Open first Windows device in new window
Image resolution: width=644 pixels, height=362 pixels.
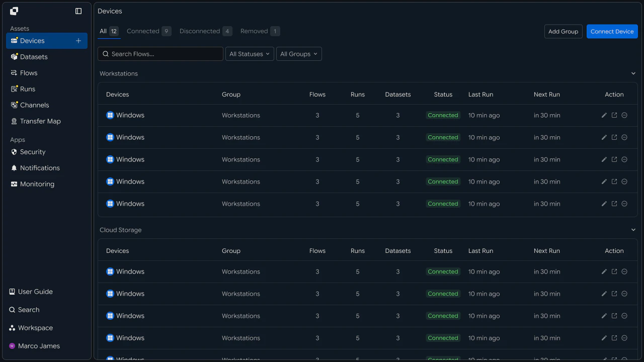(614, 115)
